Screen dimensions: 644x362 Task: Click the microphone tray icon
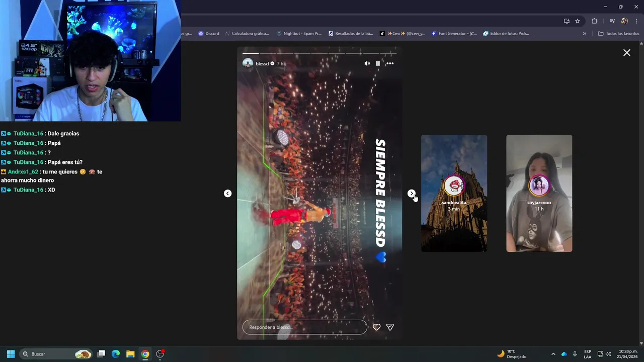tap(575, 354)
